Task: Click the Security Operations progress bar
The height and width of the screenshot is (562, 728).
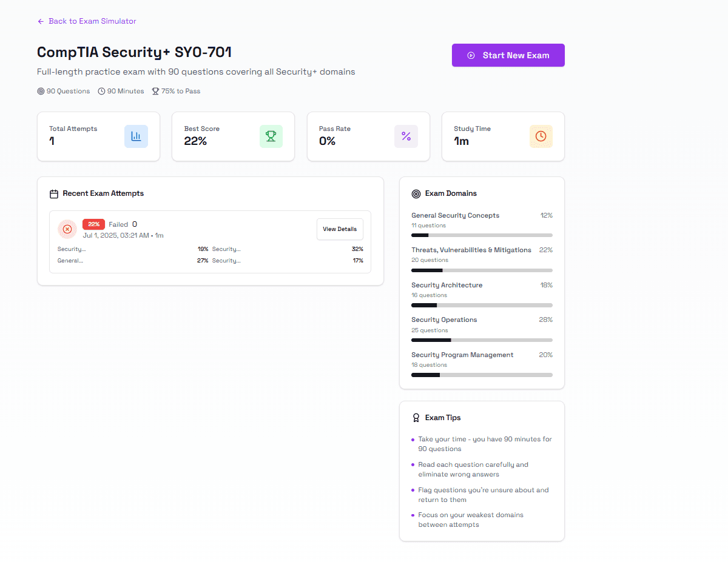Action: (482, 340)
